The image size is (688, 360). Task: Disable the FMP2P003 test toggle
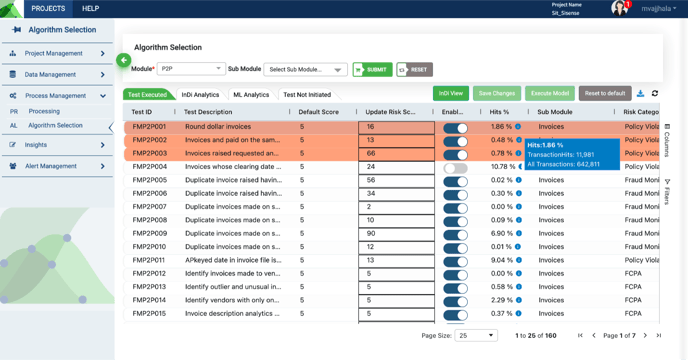(x=455, y=155)
